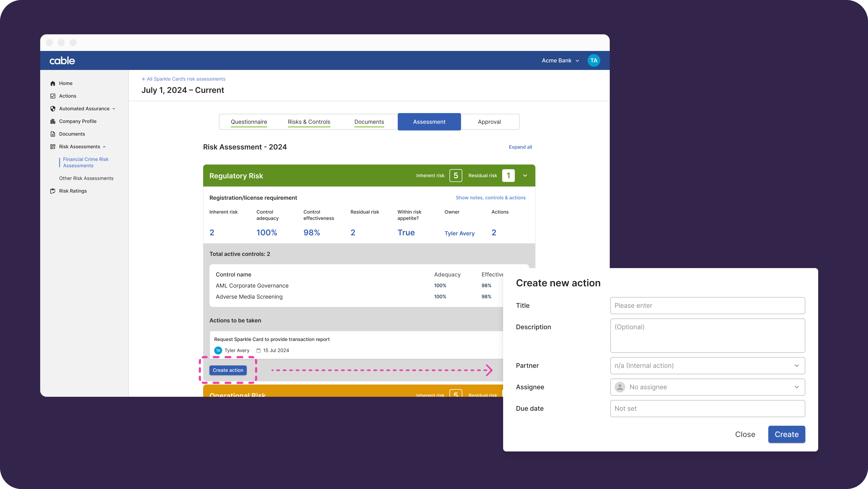Click the Title input field
The width and height of the screenshot is (868, 489).
(x=707, y=306)
